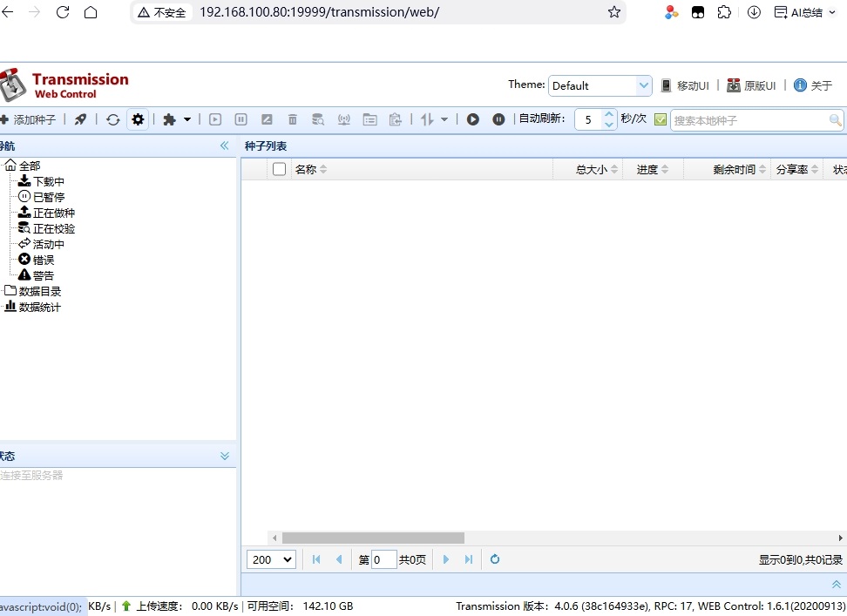The height and width of the screenshot is (616, 847).
Task: Select 正在做种 in navigation tree
Action: (x=53, y=213)
